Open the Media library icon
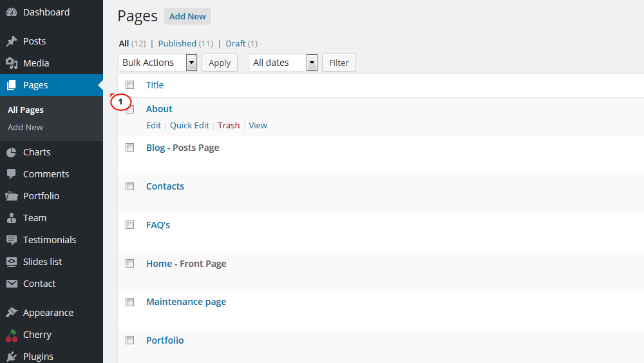Image resolution: width=644 pixels, height=363 pixels. point(12,63)
